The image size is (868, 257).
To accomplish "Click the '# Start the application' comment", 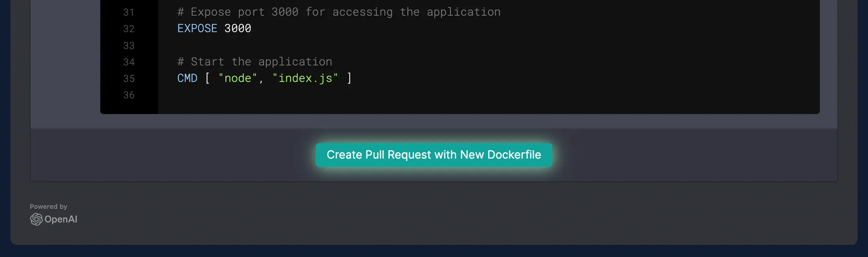I will click(255, 62).
